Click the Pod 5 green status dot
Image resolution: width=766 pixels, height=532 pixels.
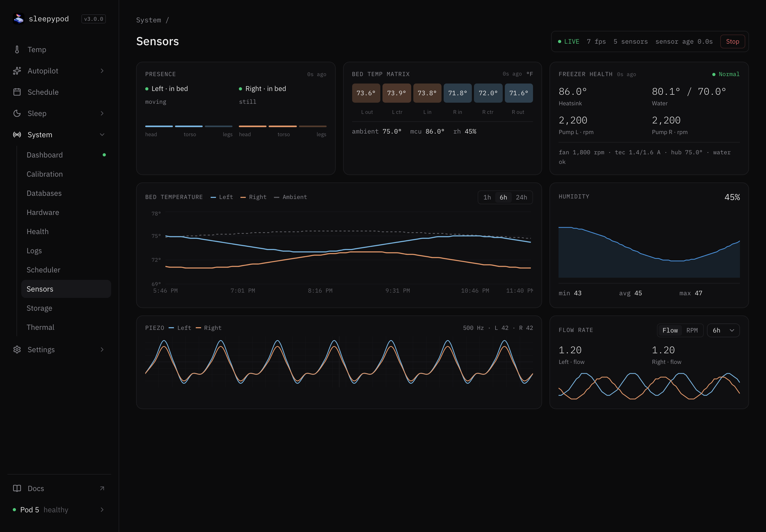point(14,510)
